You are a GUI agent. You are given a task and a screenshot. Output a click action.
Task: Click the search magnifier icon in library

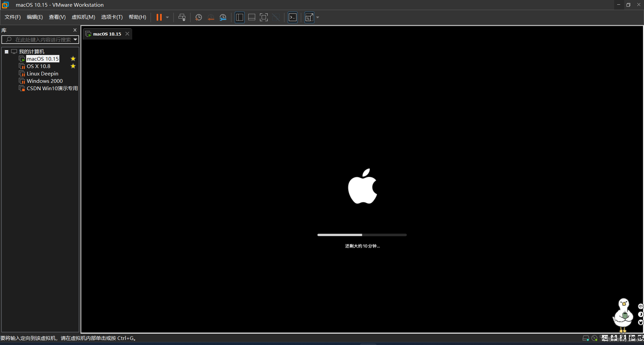point(9,40)
